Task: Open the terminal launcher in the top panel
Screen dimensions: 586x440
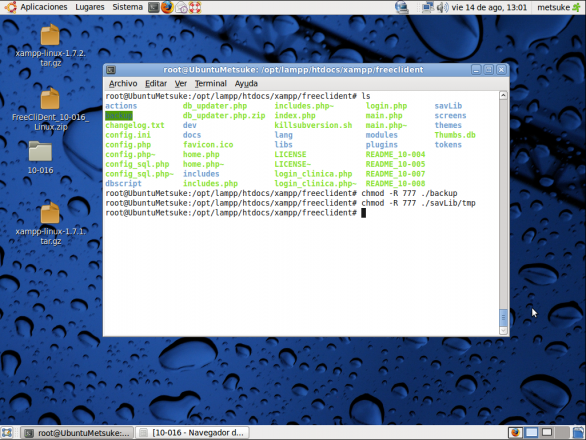Action: tap(154, 7)
